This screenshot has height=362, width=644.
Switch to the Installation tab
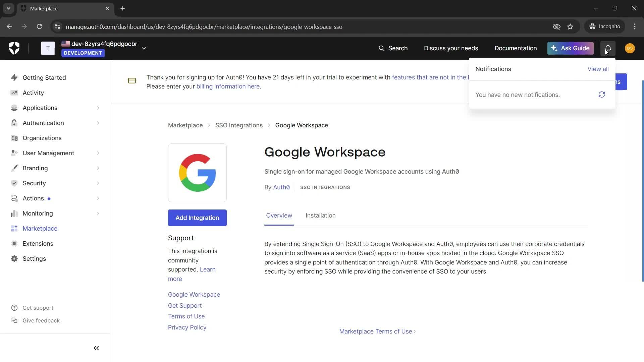point(320,216)
